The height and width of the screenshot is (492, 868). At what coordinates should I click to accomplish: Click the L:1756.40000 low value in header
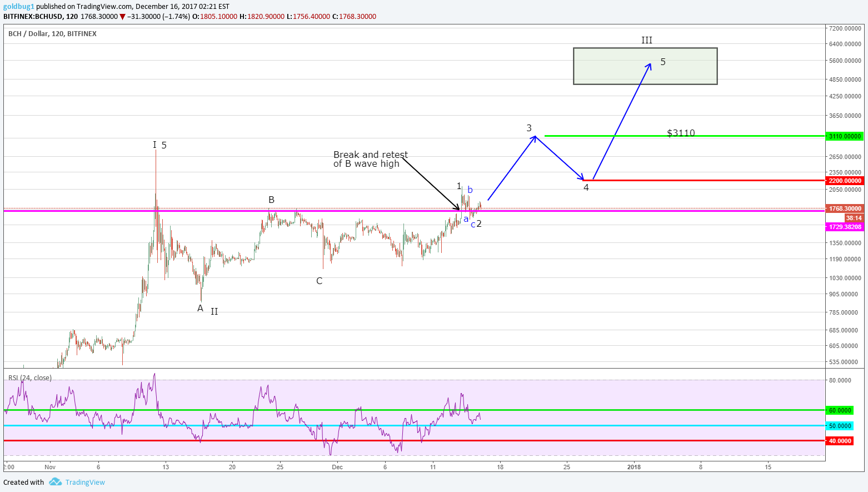pos(308,17)
